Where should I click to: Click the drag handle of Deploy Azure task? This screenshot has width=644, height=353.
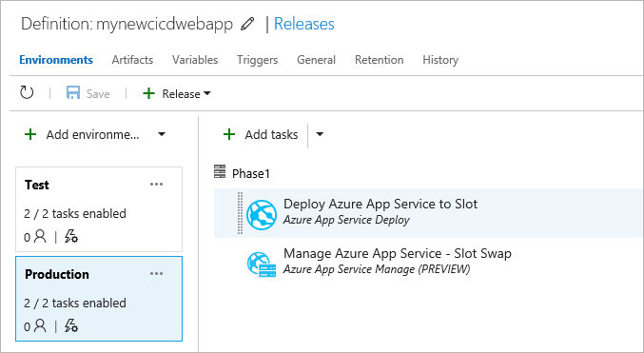[241, 213]
